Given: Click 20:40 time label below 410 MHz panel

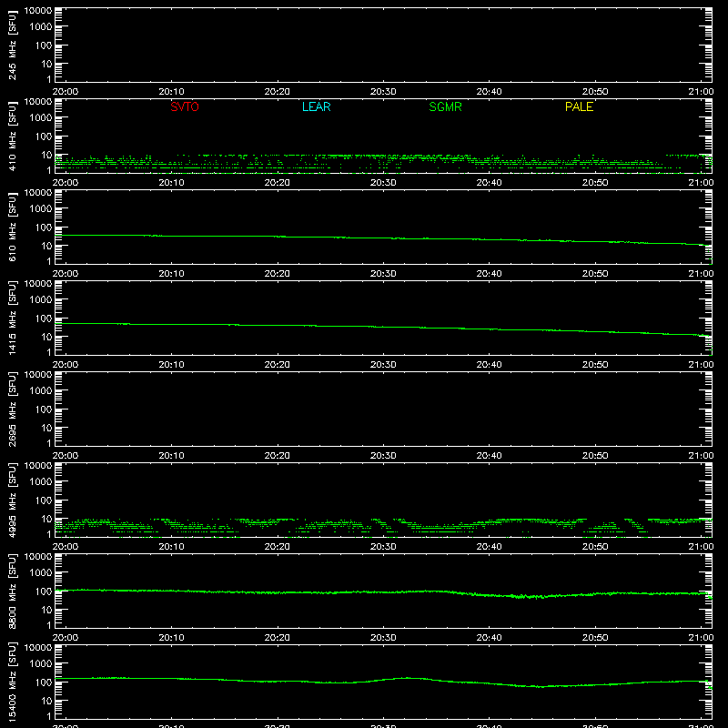Looking at the screenshot, I should [x=489, y=183].
